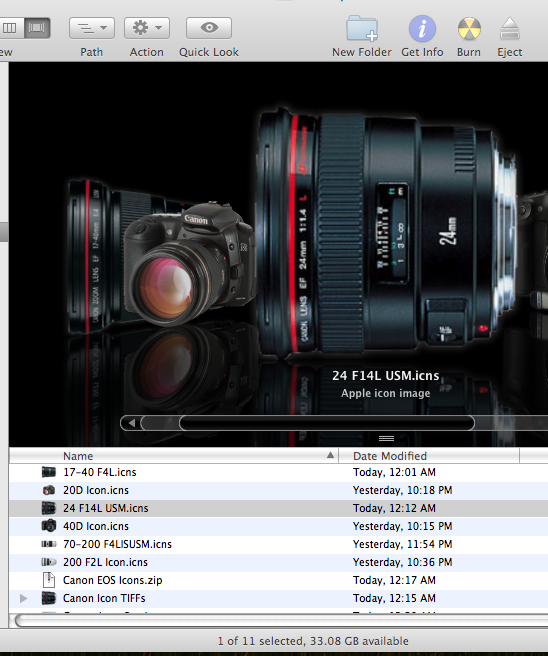Click the 40D Icon.icns camera icon
The width and height of the screenshot is (548, 656).
[x=49, y=526]
